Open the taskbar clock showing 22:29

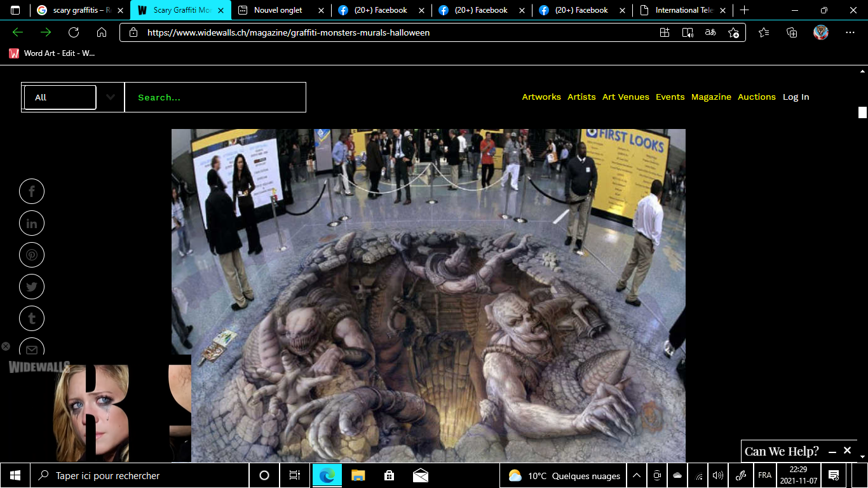click(x=799, y=475)
